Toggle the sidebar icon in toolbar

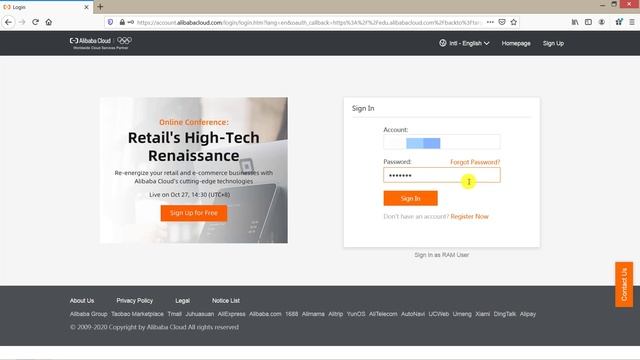pyautogui.click(x=588, y=22)
